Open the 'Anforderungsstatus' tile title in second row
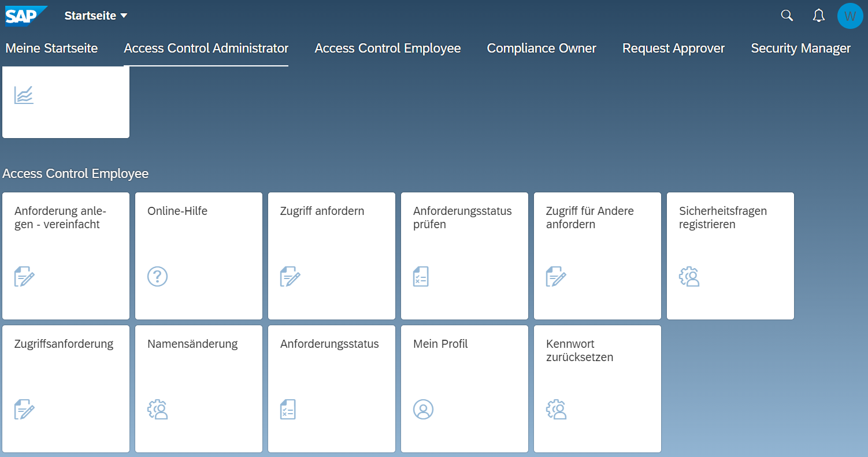The width and height of the screenshot is (868, 457). (x=329, y=344)
